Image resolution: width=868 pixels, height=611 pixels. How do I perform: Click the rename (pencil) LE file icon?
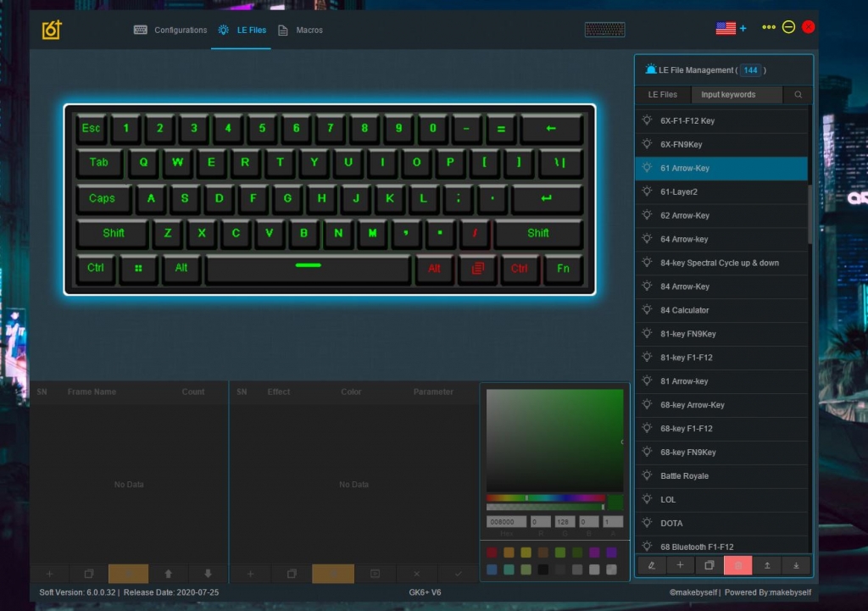651,565
